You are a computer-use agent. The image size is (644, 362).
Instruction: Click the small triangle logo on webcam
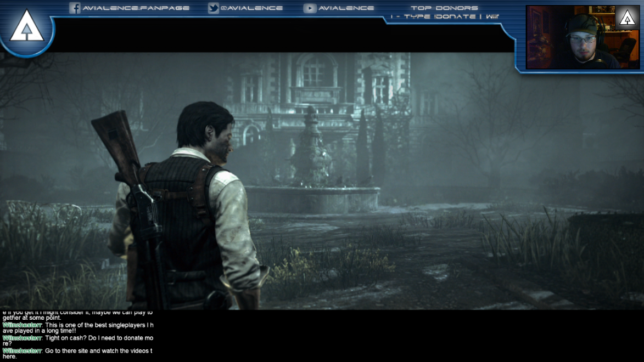coord(627,17)
